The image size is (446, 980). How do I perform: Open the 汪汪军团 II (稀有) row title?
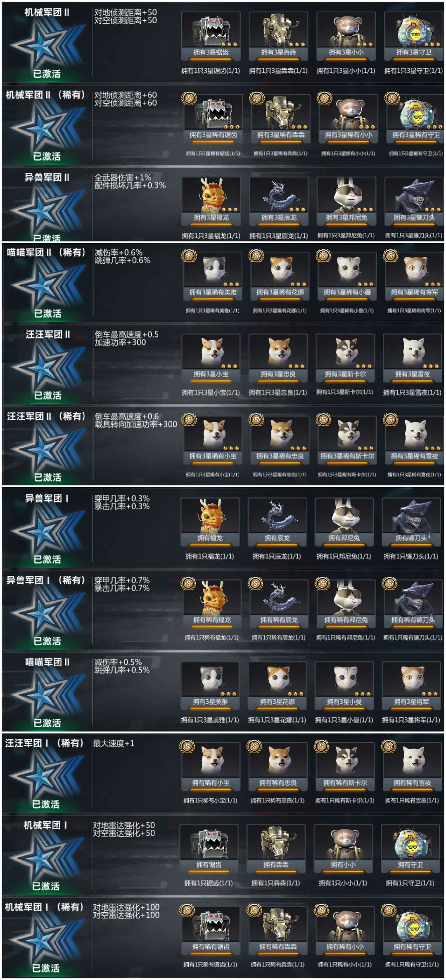click(x=46, y=416)
